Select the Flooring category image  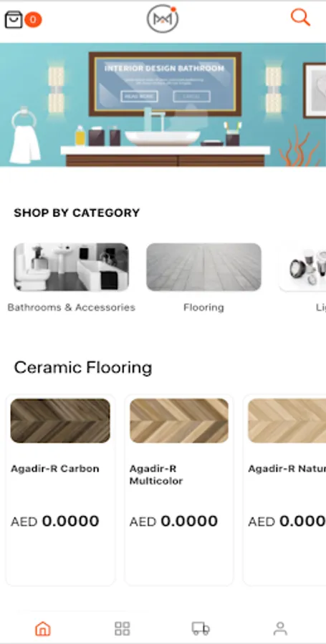point(204,267)
